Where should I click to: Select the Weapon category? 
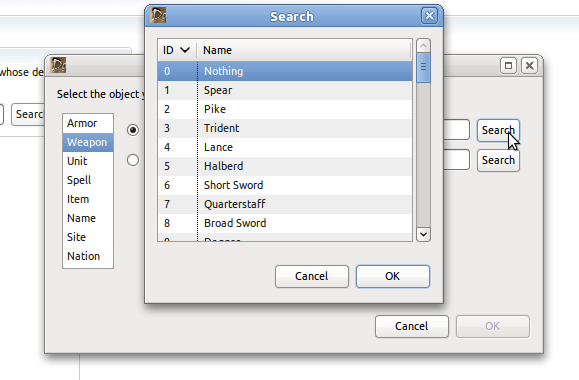88,142
